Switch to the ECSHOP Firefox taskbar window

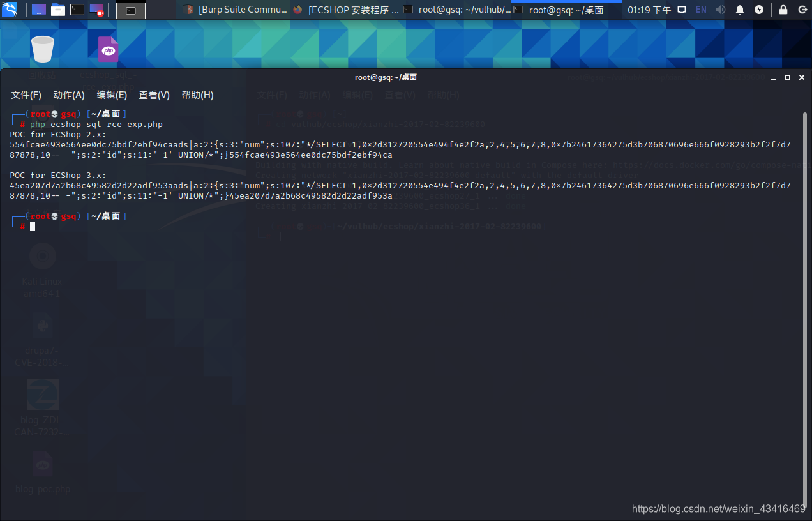pyautogui.click(x=347, y=10)
